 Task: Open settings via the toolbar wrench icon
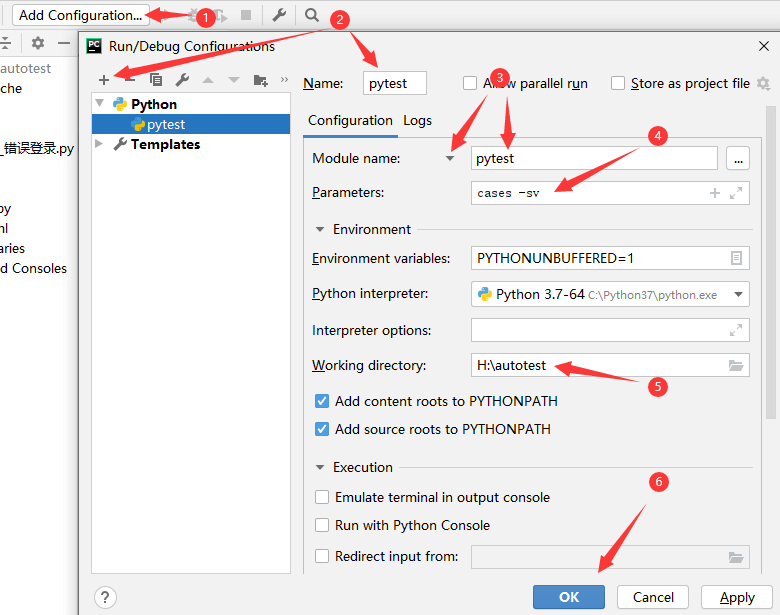279,15
